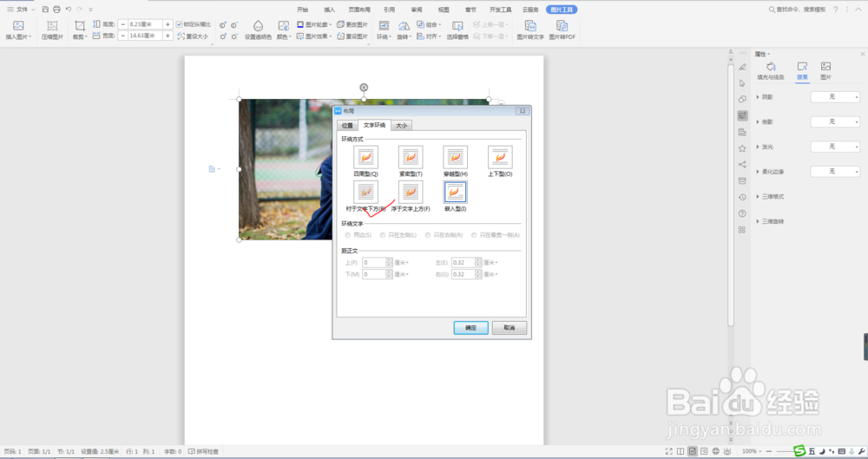Click the reading view book icon in status bar
This screenshot has width=868, height=459.
pyautogui.click(x=681, y=451)
